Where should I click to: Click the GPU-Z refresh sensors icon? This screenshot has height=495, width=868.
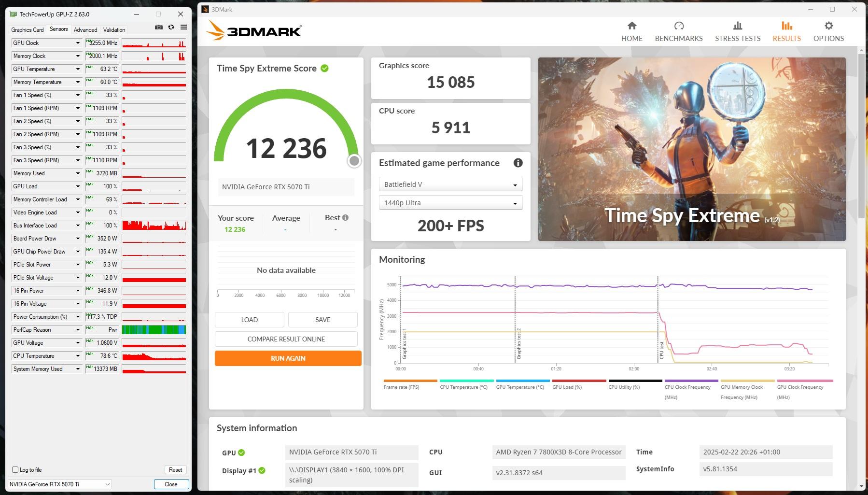tap(171, 28)
